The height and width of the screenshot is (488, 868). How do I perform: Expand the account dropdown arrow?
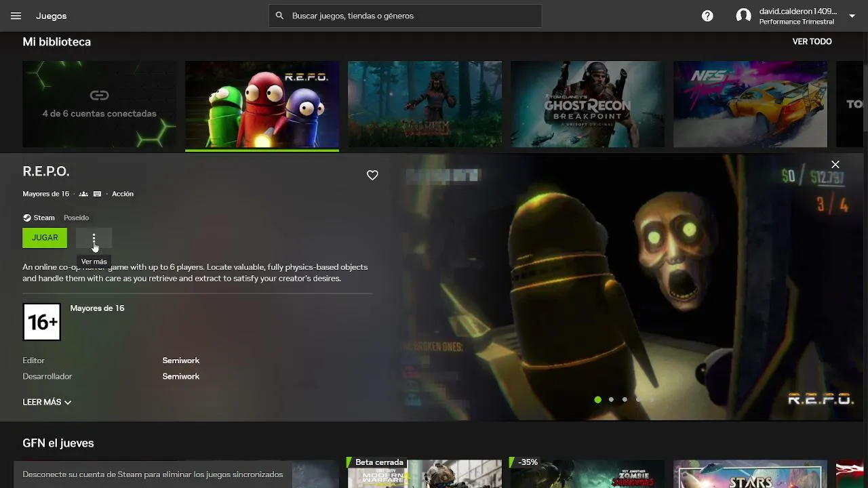pyautogui.click(x=852, y=16)
